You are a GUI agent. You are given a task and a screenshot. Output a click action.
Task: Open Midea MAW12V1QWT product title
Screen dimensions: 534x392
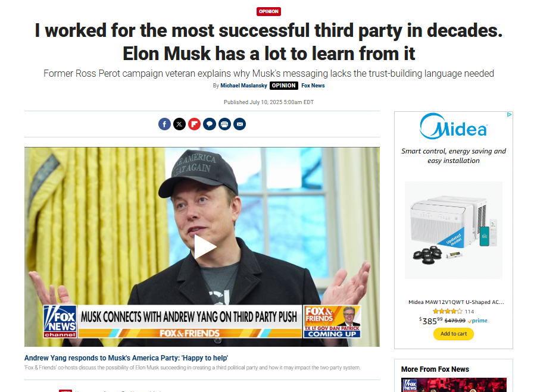tap(456, 302)
